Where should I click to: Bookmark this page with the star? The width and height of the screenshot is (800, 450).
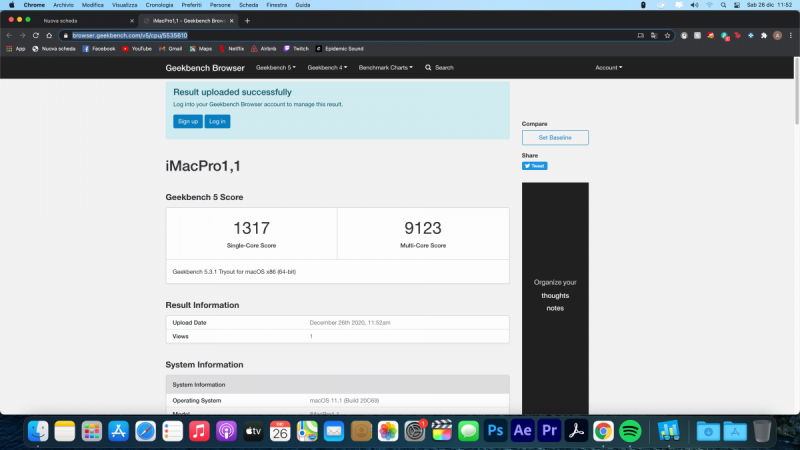coord(667,35)
